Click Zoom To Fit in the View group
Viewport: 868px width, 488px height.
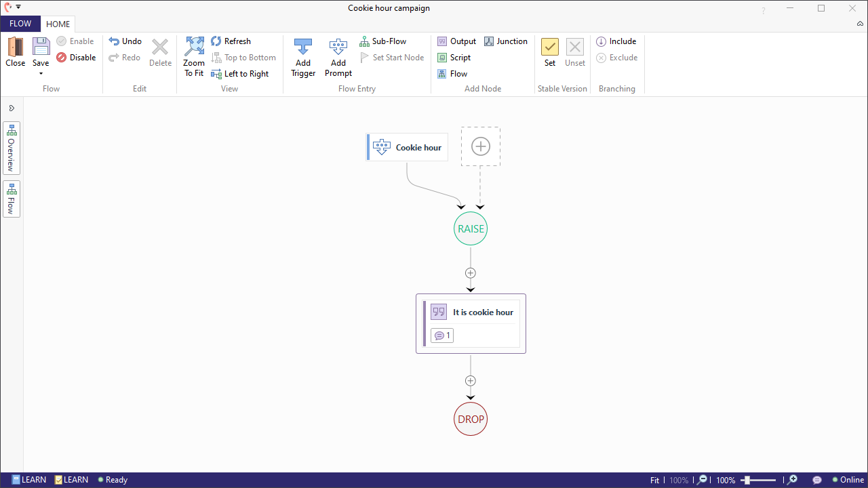click(x=193, y=57)
